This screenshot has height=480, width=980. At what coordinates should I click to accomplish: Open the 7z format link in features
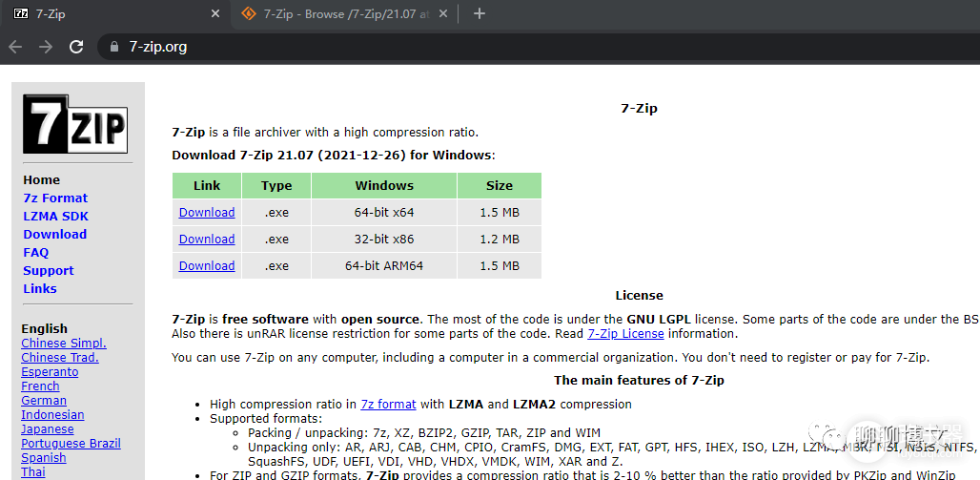388,405
